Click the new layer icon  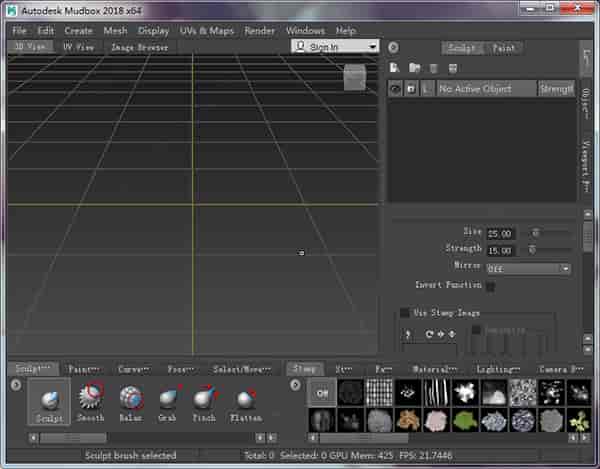[395, 68]
